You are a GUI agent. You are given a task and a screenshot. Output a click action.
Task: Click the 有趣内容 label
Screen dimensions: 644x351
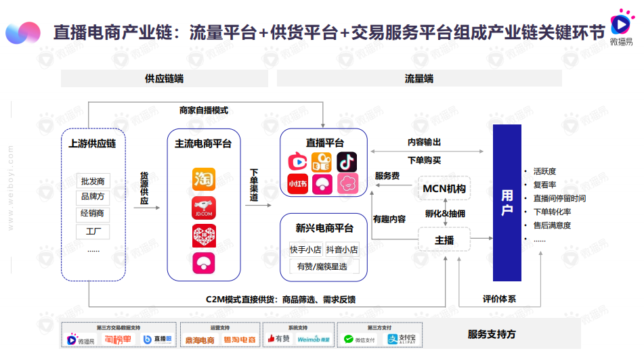coord(389,219)
